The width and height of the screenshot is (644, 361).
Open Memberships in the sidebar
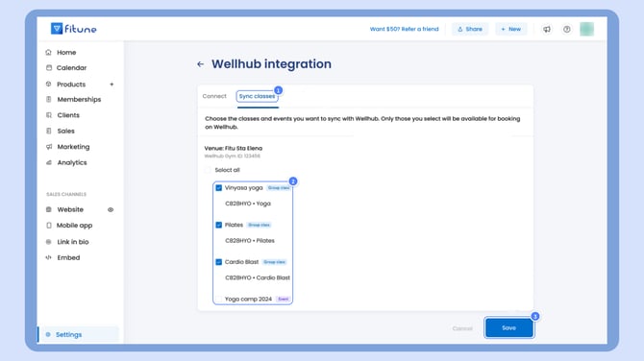[x=79, y=99]
